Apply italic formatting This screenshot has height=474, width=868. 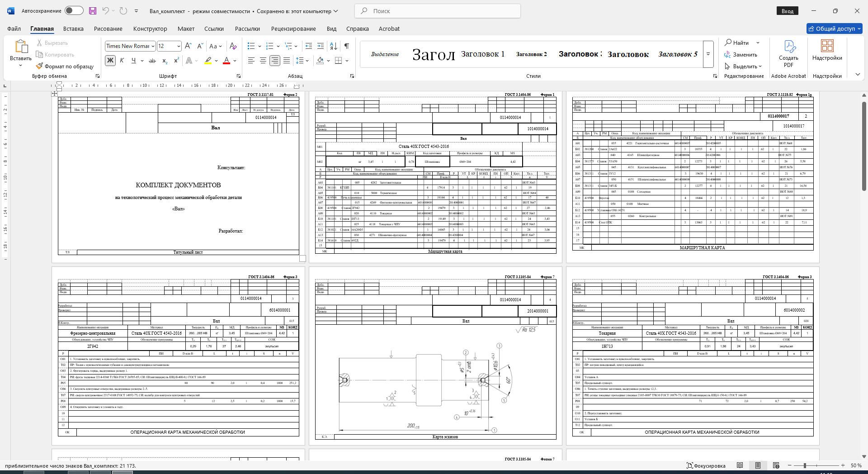(122, 61)
